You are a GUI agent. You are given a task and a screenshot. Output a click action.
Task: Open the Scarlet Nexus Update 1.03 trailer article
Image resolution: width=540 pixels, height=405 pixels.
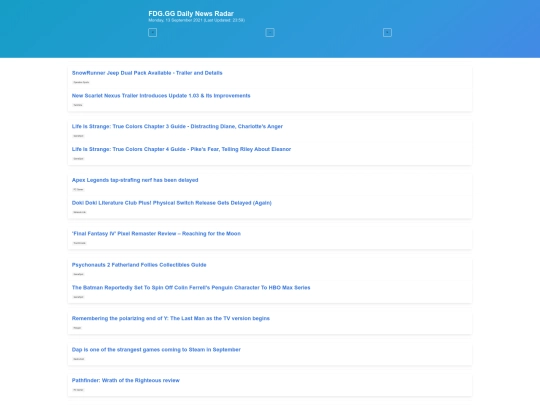point(161,96)
